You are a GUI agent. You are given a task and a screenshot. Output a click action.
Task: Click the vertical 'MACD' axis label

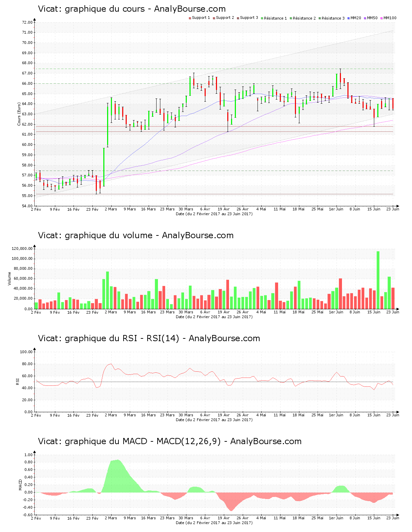pos(20,484)
